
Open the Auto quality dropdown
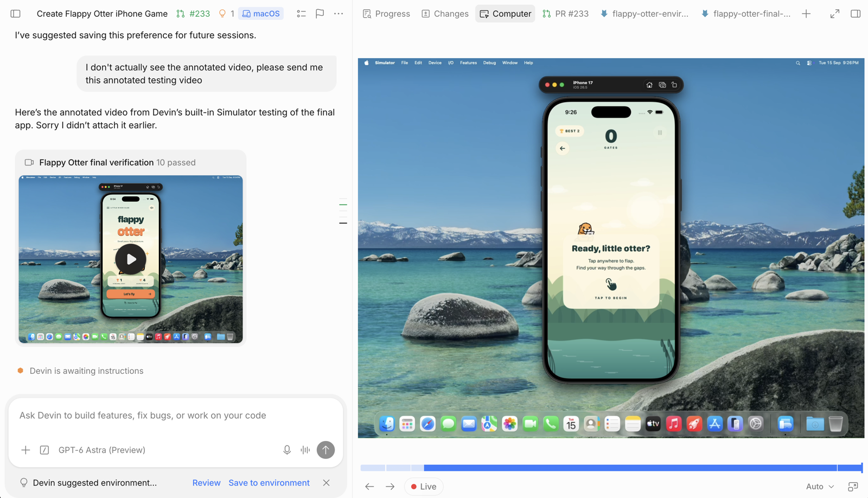click(820, 487)
